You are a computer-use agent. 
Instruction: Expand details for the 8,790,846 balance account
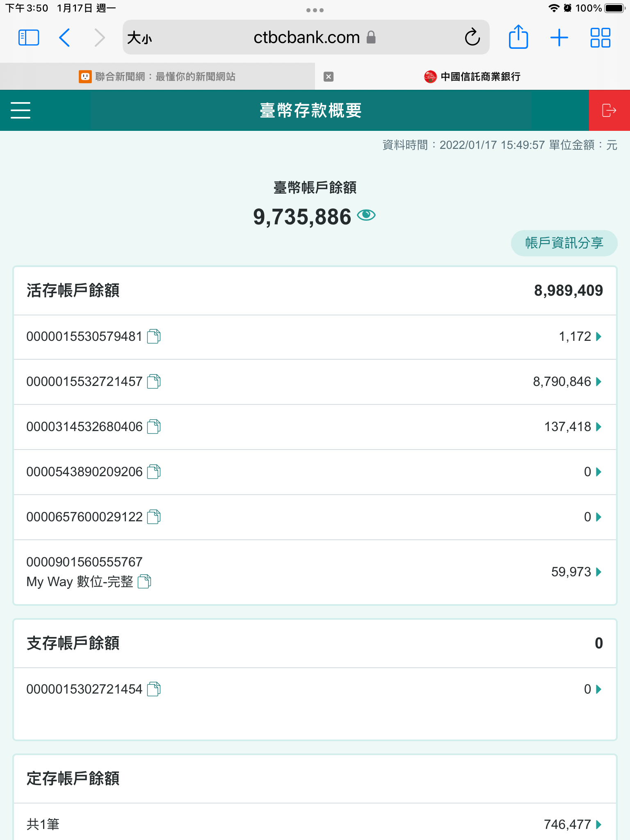598,382
